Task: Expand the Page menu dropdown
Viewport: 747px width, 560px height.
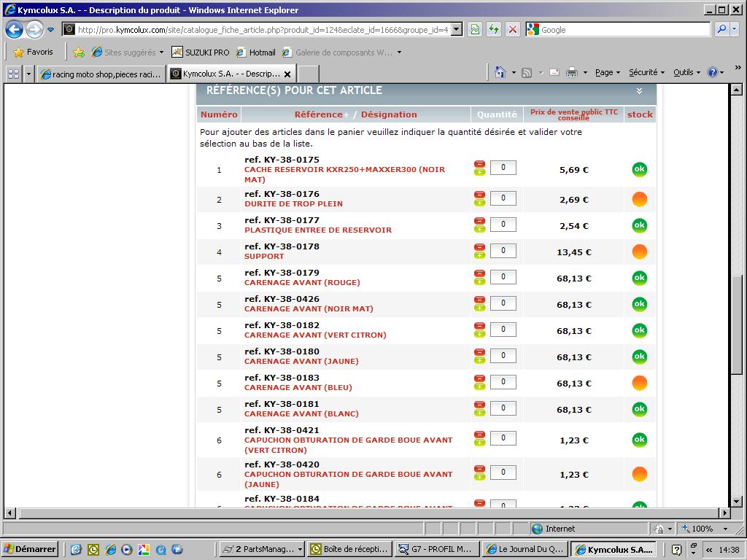Action: [608, 72]
